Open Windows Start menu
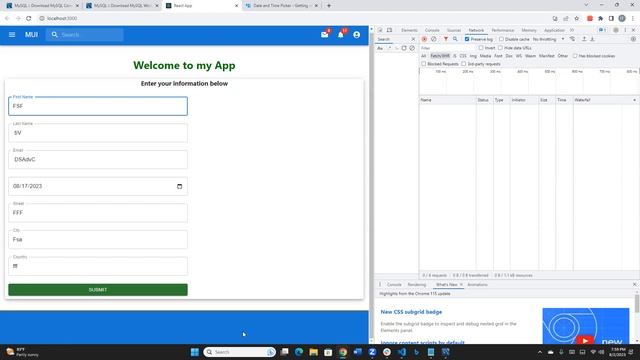640x360 pixels. (x=195, y=352)
